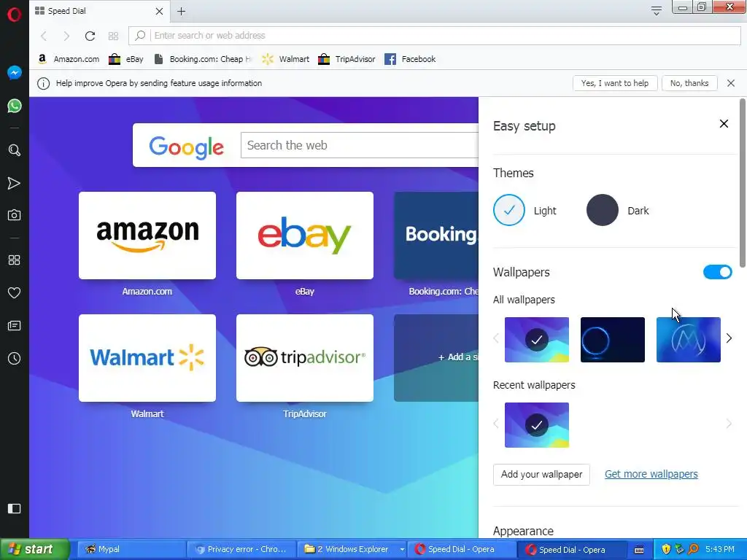Switch to Privacy error Chrome taskbar item
Viewport: 747px width, 560px height.
pyautogui.click(x=241, y=550)
